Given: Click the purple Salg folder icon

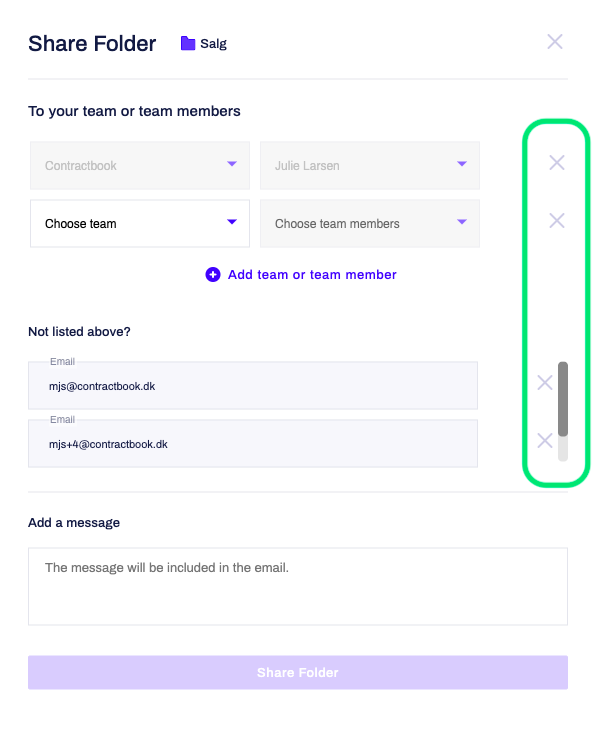Looking at the screenshot, I should pyautogui.click(x=188, y=43).
